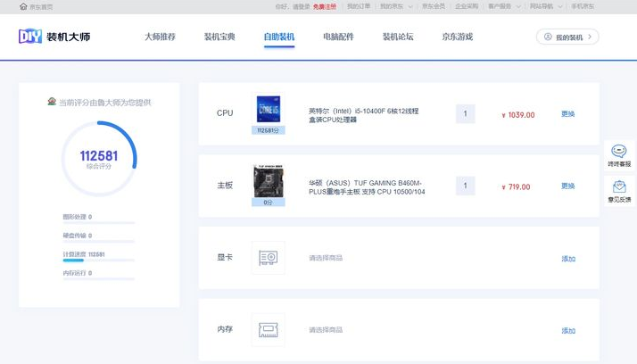Click 添加 for the 显卡 row

[x=568, y=259]
